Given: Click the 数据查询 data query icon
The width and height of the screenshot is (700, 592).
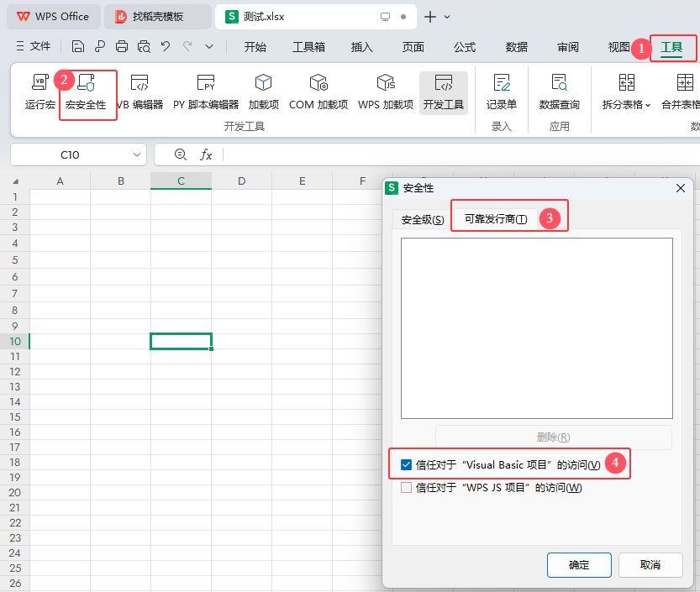Looking at the screenshot, I should click(x=559, y=83).
